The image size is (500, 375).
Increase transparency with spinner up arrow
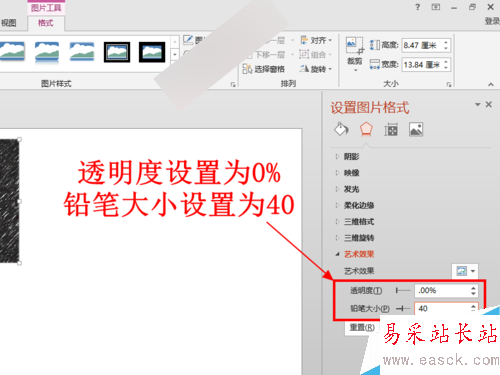click(473, 288)
